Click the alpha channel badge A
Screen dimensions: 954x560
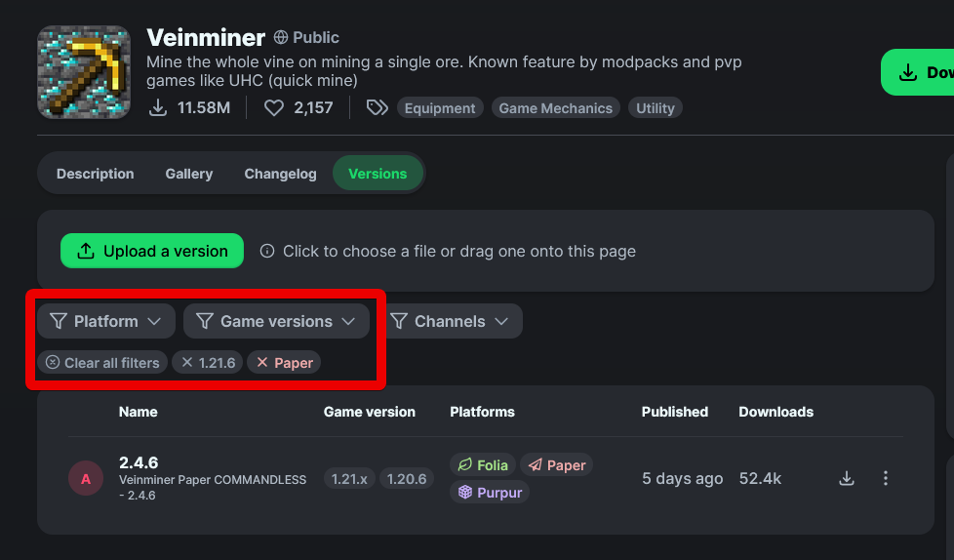86,478
